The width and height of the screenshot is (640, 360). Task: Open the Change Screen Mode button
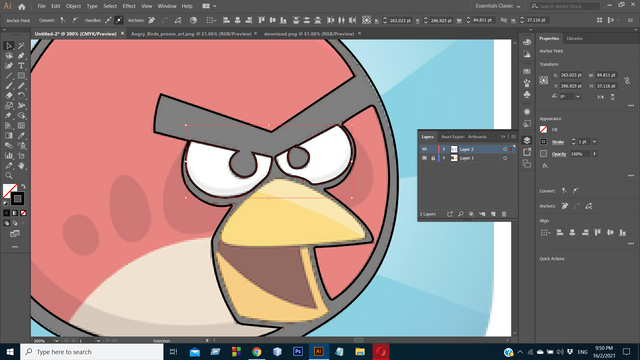pyautogui.click(x=15, y=234)
